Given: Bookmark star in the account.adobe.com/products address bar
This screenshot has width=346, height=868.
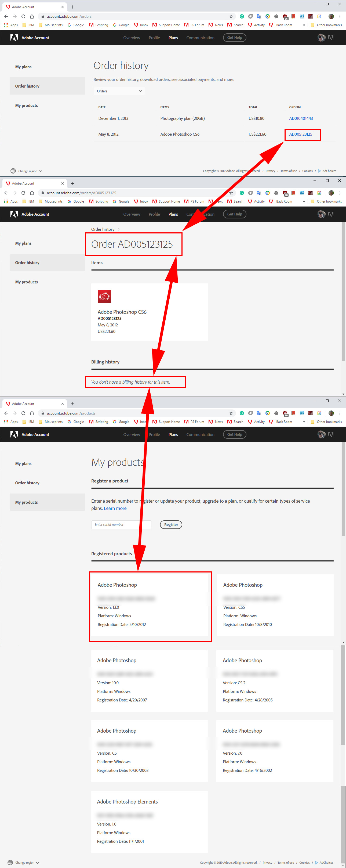Looking at the screenshot, I should pos(231,413).
